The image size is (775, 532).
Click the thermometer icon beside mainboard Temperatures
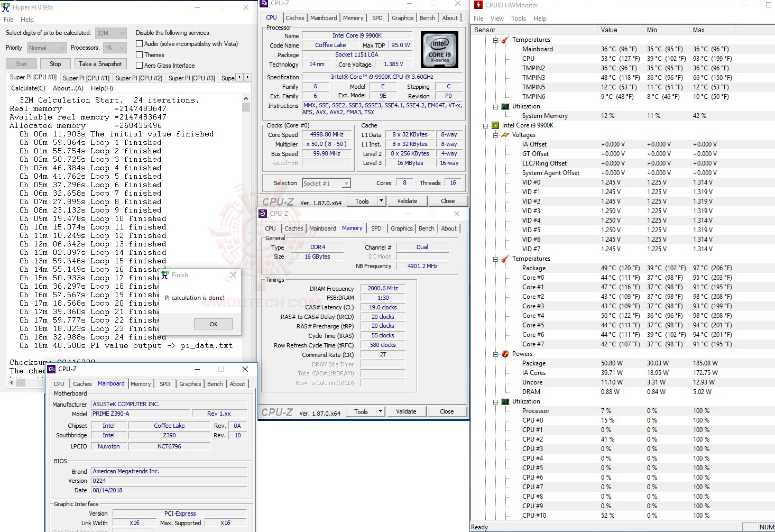pos(505,40)
